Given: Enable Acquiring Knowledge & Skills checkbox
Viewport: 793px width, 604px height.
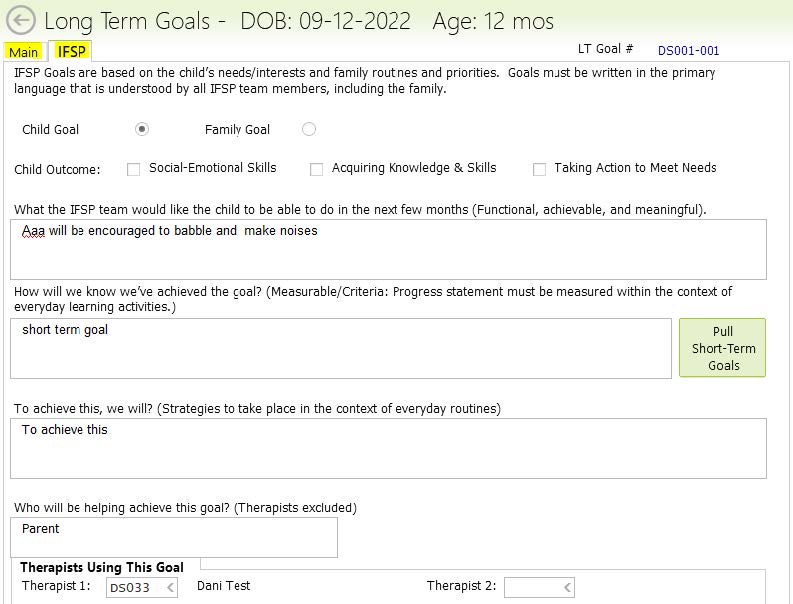Looking at the screenshot, I should pos(317,169).
